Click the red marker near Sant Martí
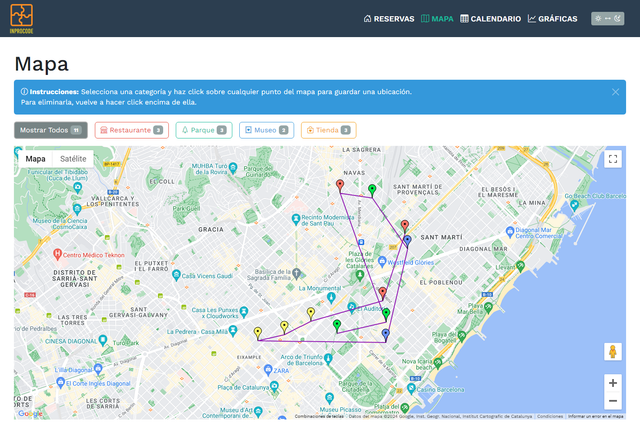Screen dimensions: 640x434 404,226
